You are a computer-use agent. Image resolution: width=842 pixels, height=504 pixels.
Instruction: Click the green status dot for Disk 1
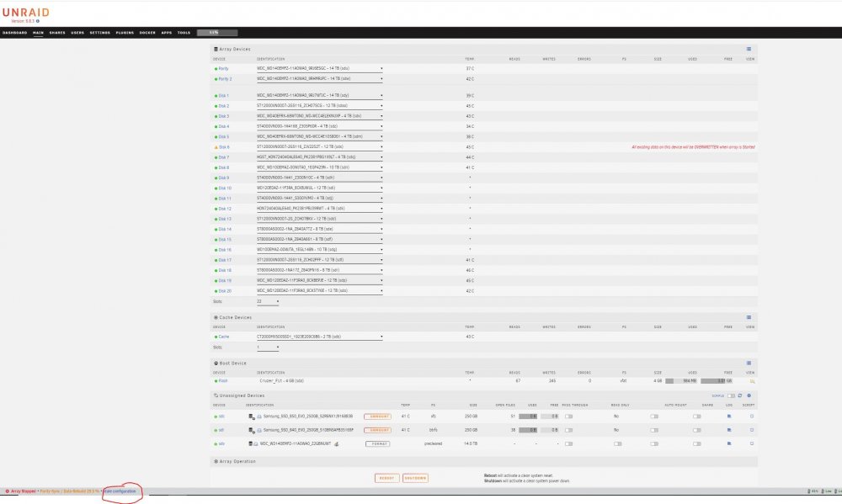[x=216, y=96]
